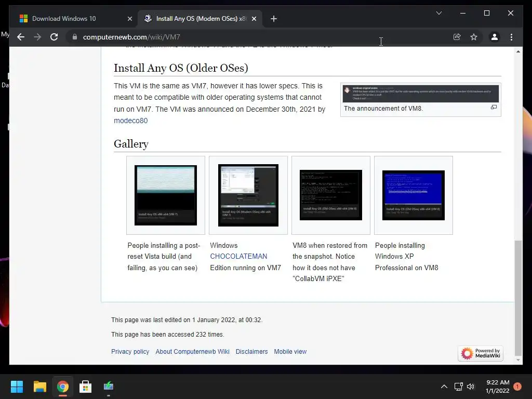Open the notification badge in the taskbar

517,387
